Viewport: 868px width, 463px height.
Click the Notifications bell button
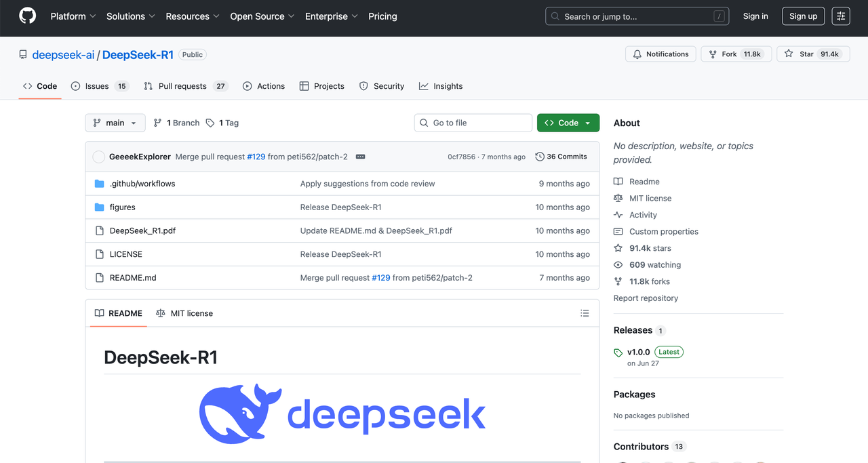point(660,54)
